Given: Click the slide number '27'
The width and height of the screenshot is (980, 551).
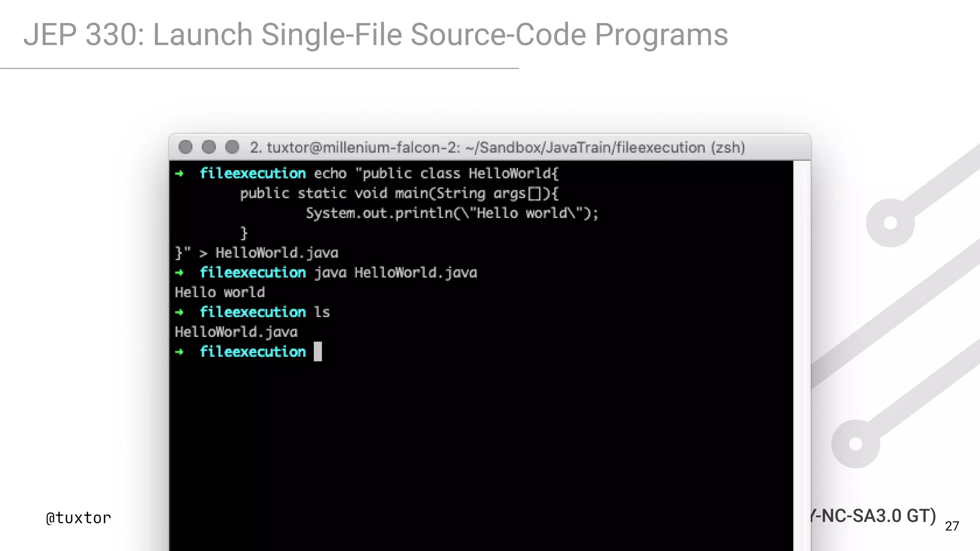Looking at the screenshot, I should coord(952,526).
